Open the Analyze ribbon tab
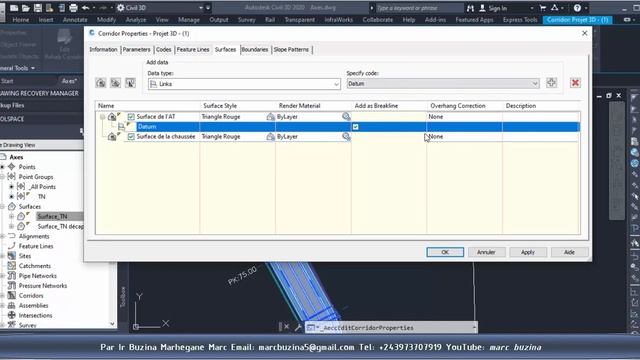Viewport: 640px width, 360px height. 136,20
